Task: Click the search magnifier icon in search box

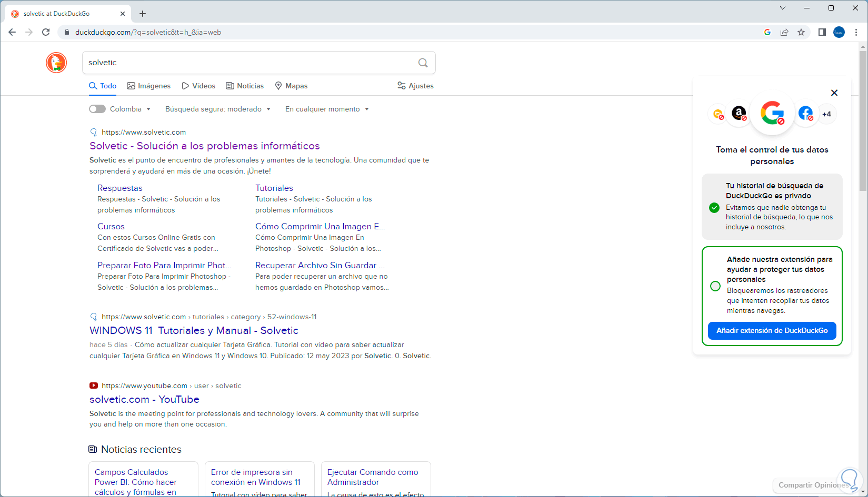Action: click(x=423, y=63)
